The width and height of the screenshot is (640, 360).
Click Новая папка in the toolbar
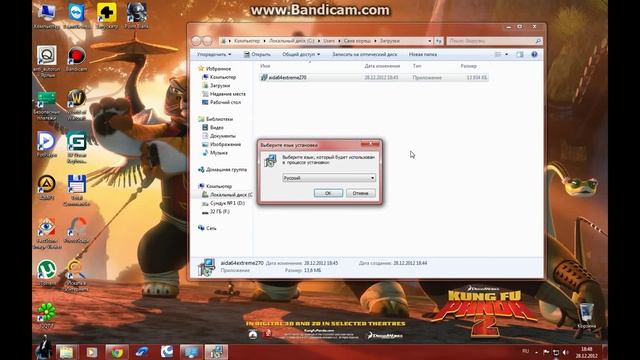pyautogui.click(x=423, y=54)
